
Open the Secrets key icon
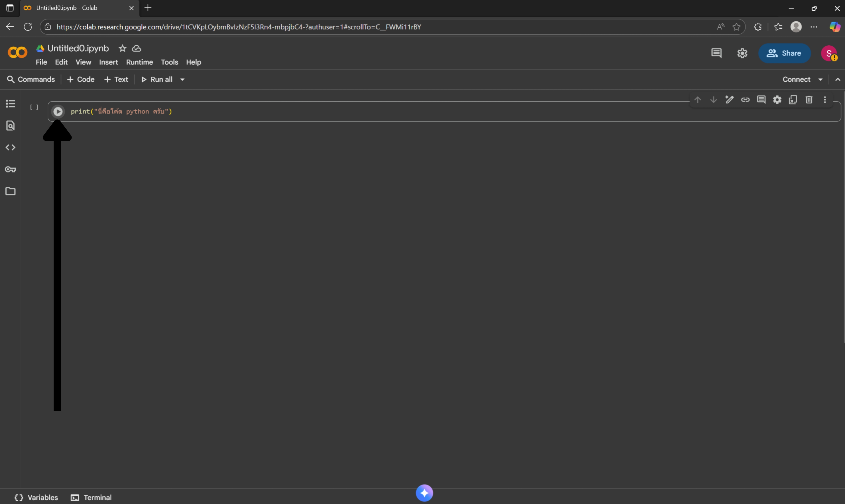[x=11, y=170]
